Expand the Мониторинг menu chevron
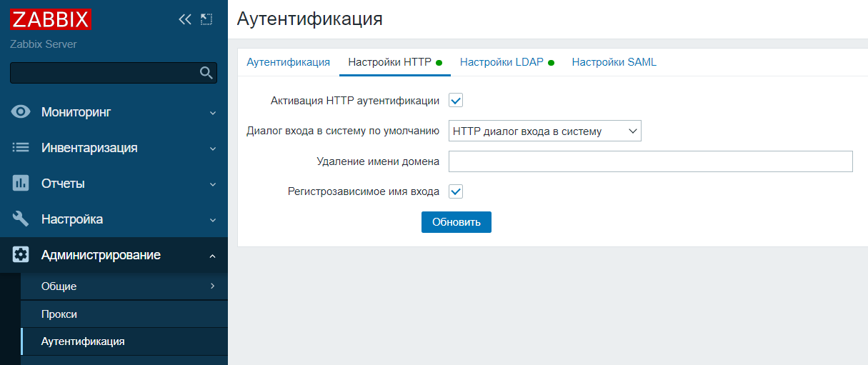 click(x=212, y=113)
